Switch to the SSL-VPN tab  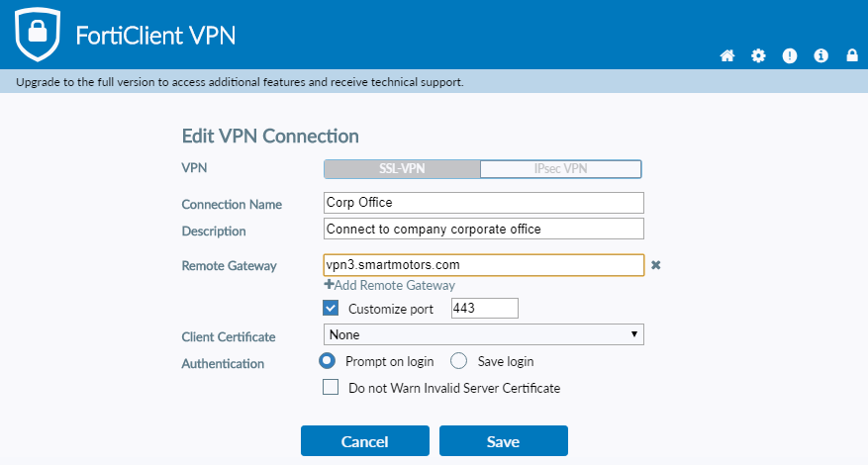click(x=402, y=169)
